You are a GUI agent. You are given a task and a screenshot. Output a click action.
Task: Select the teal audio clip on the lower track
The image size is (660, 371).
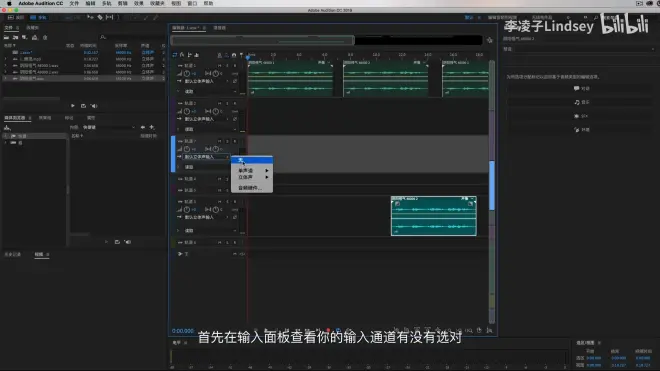[434, 216]
